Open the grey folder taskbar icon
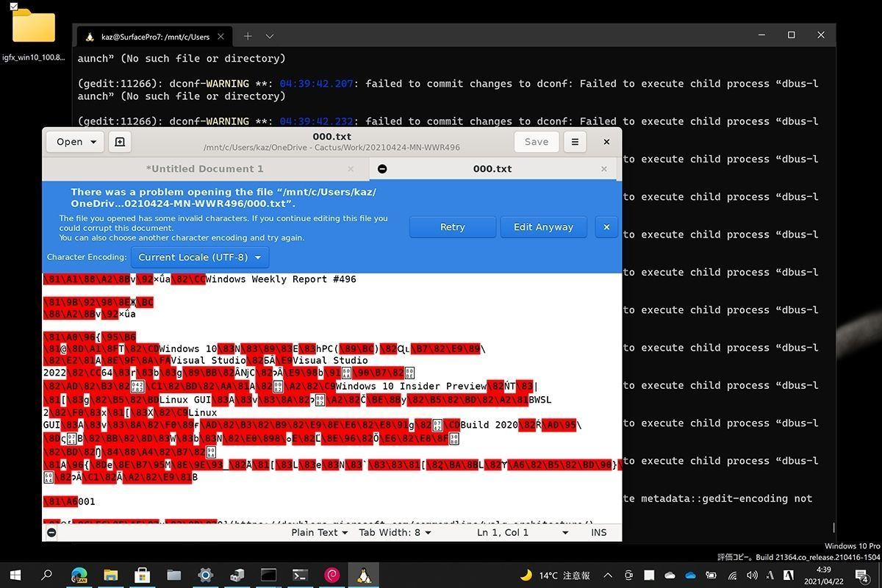Viewport: 882px width, 588px height. tap(174, 576)
